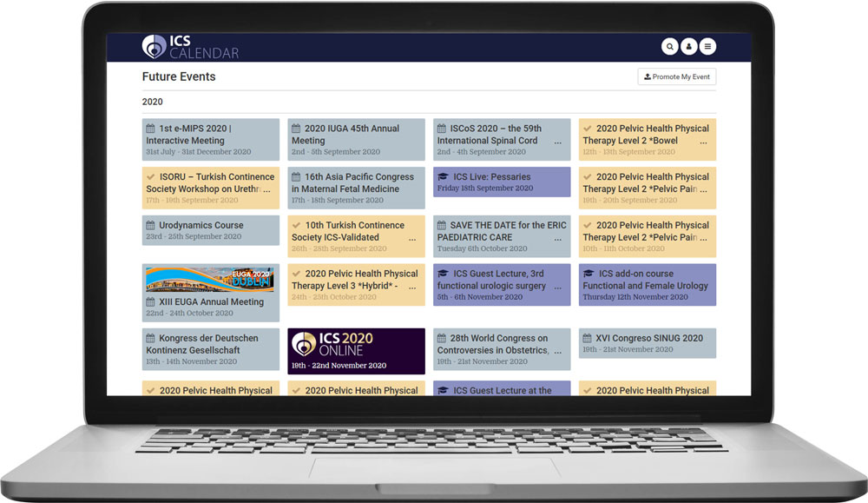Open the ICS Guest Lecture at the event
Screen dimensions: 868x503
[x=502, y=388]
